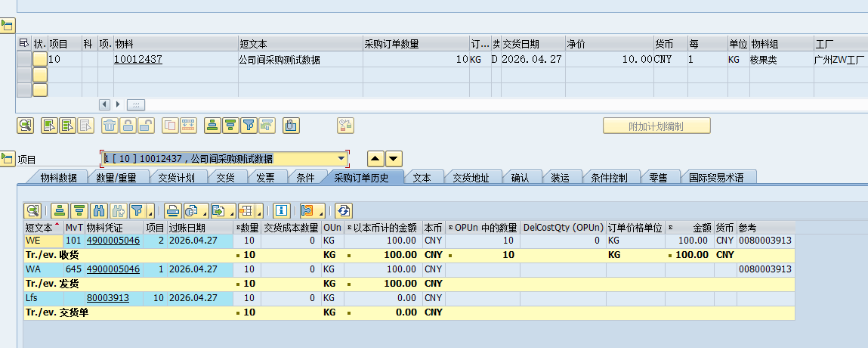Click the print icon in history toolbar
This screenshot has width=868, height=348.
[171, 210]
